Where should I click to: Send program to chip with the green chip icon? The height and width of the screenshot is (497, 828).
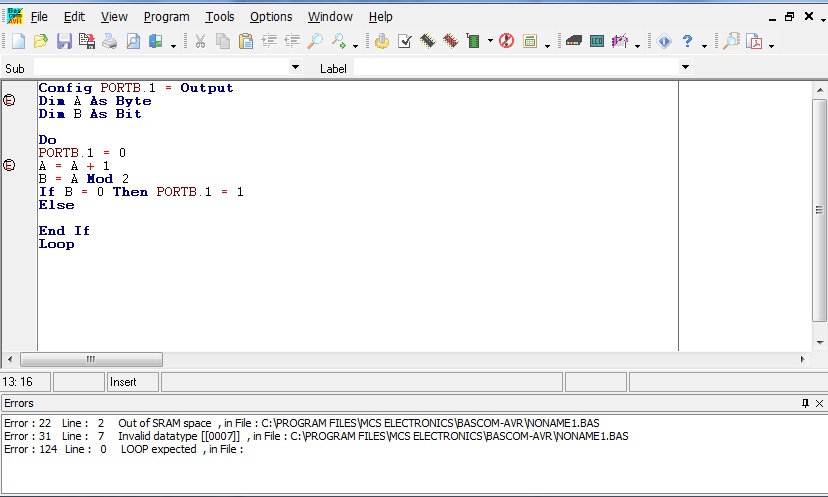click(x=473, y=41)
